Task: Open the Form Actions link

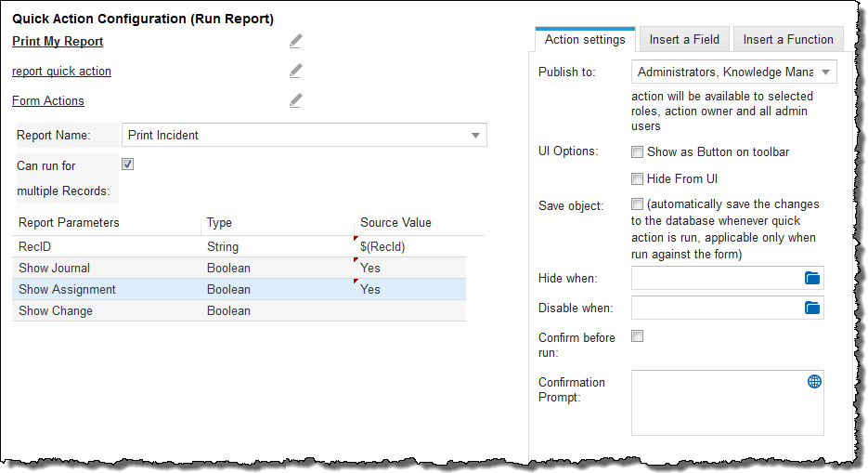Action: click(48, 100)
